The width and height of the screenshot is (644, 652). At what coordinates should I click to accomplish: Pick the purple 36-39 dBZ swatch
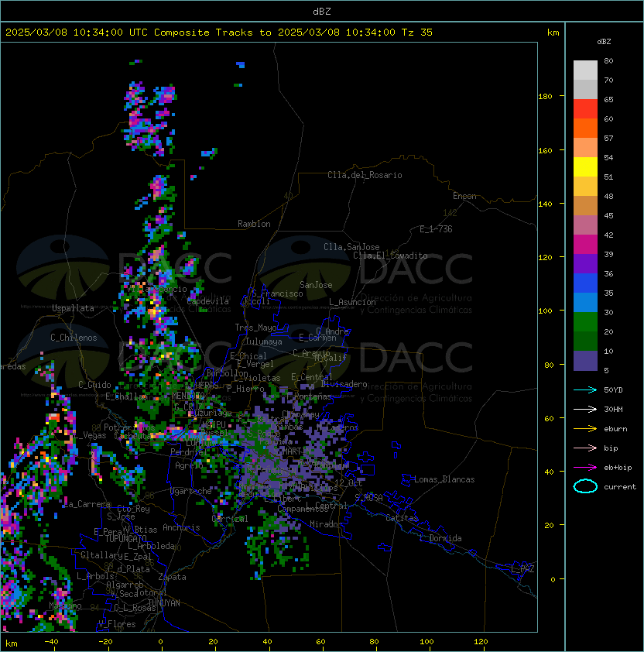pyautogui.click(x=585, y=263)
